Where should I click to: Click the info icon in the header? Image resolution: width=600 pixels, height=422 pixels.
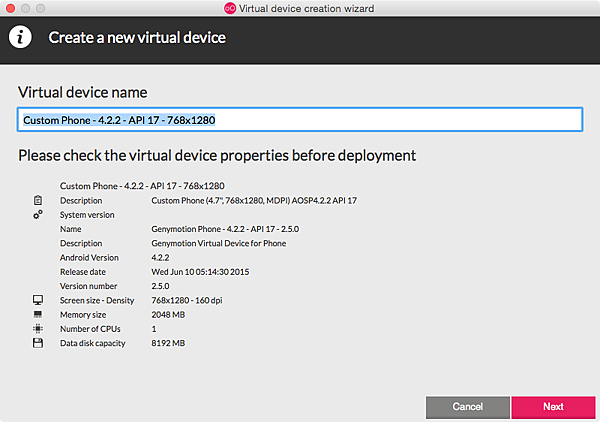[21, 38]
